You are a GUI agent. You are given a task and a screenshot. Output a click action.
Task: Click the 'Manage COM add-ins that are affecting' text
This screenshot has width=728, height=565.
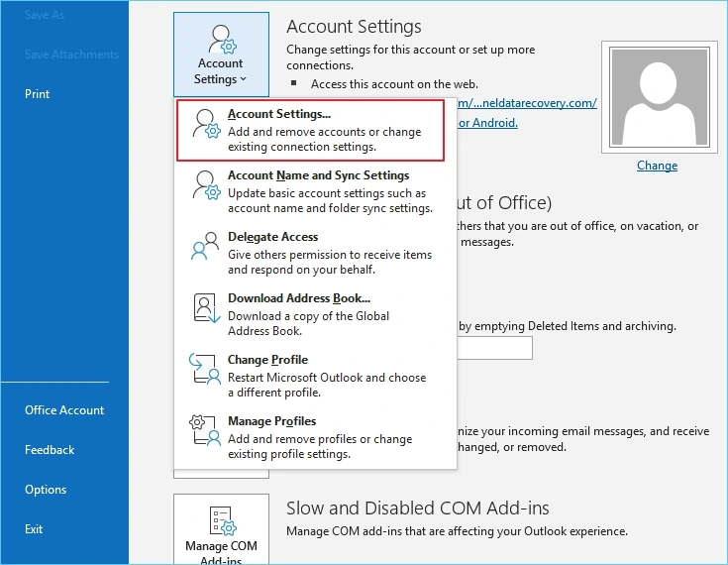457,531
